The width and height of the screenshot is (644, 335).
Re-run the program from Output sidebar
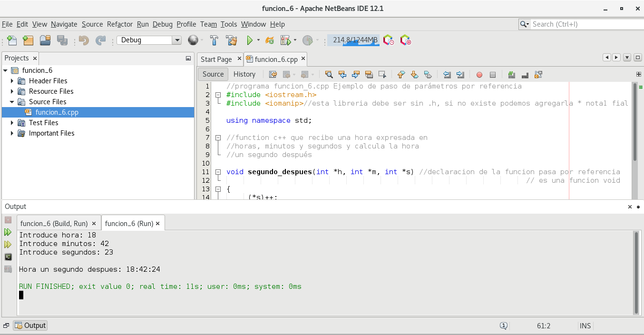(x=8, y=232)
